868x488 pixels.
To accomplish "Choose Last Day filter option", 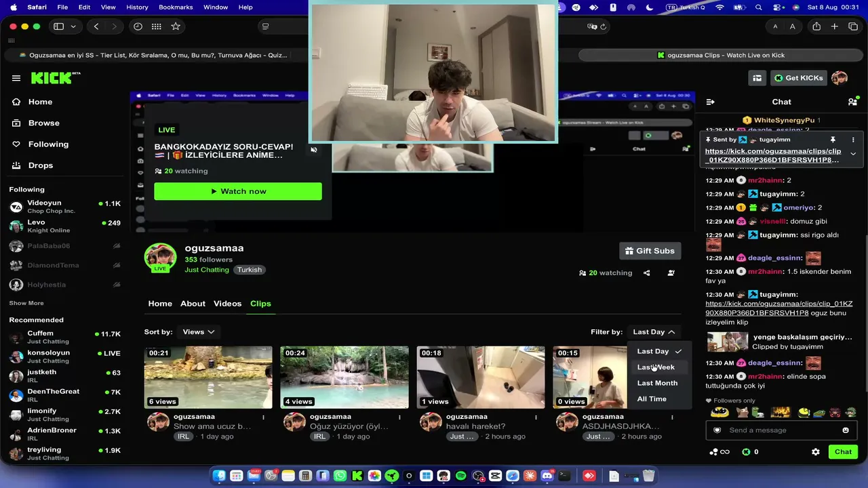I will [659, 351].
